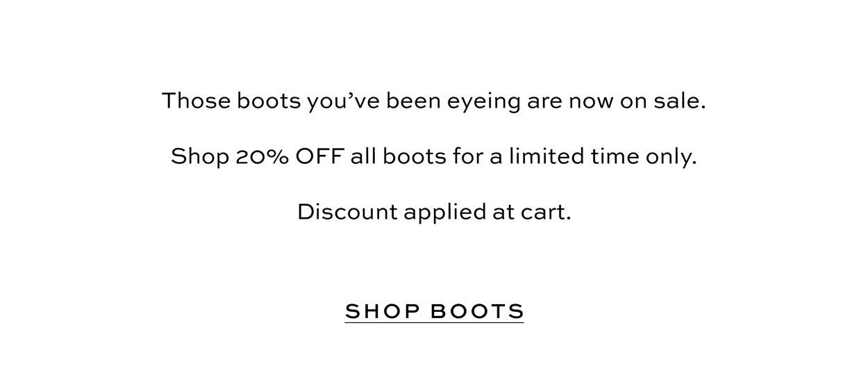Click the word 'Discount' in the third line
Image resolution: width=868 pixels, height=373 pixels.
pyautogui.click(x=347, y=212)
